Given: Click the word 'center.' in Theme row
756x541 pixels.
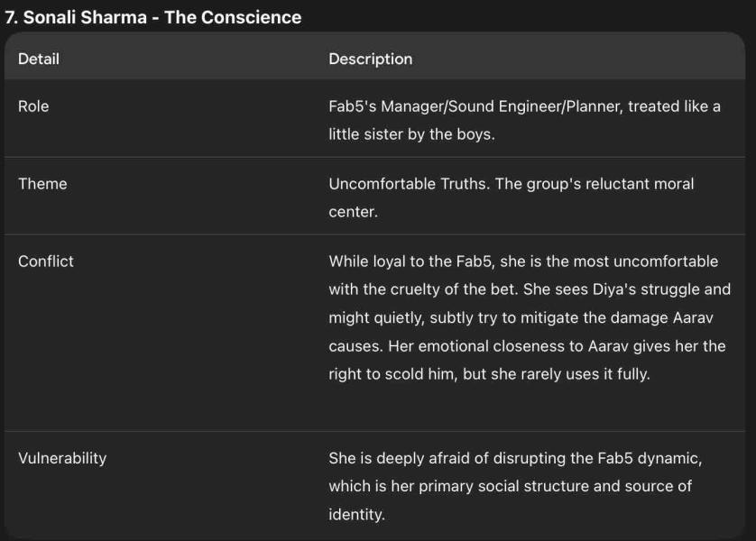Looking at the screenshot, I should [353, 212].
